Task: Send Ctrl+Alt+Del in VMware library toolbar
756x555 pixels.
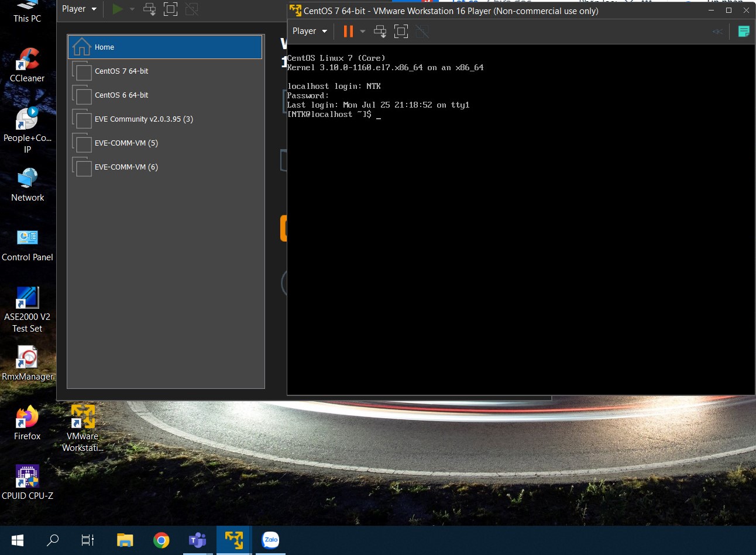Action: click(150, 9)
